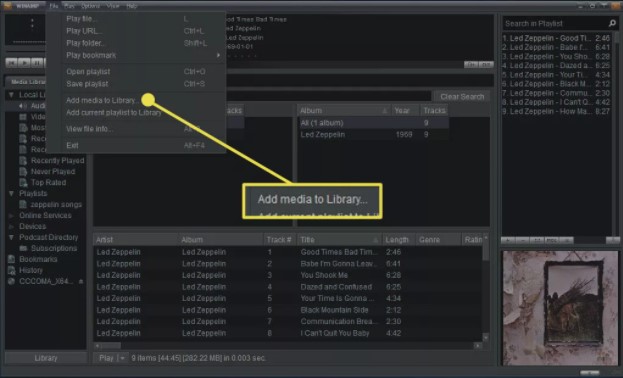This screenshot has height=378, width=623.
Task: Collapse the Podcast Directory tree node
Action: (x=11, y=237)
